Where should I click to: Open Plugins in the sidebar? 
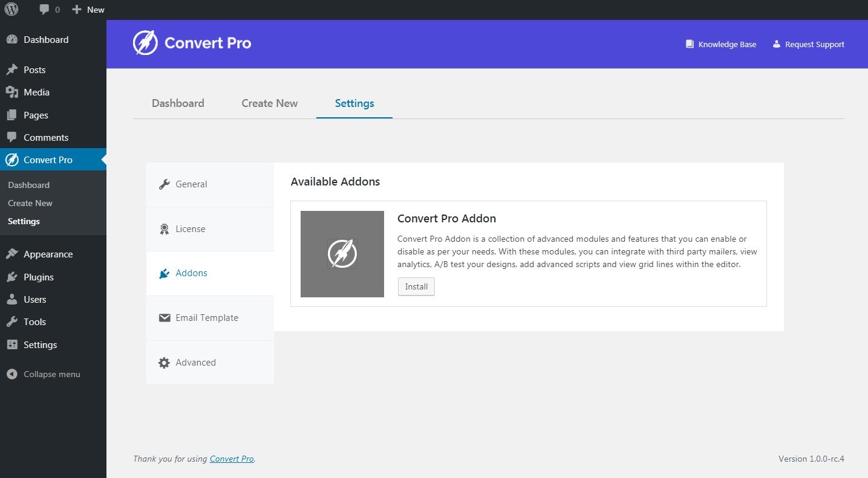coord(53,277)
